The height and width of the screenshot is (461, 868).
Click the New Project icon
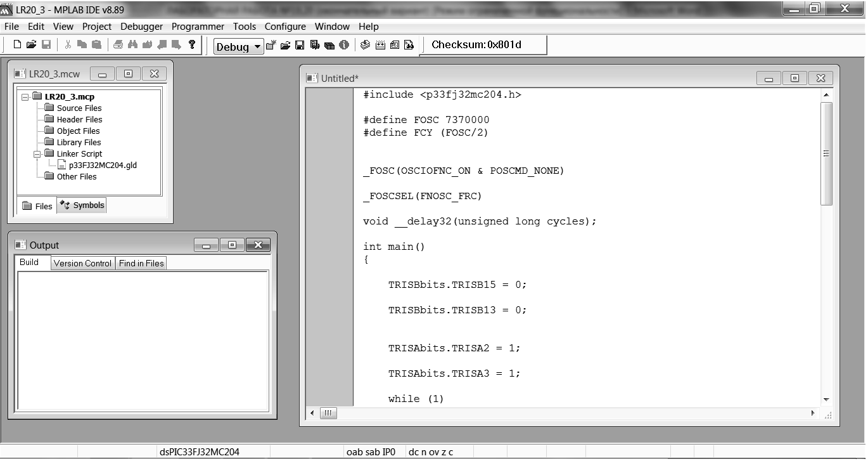pyautogui.click(x=271, y=45)
